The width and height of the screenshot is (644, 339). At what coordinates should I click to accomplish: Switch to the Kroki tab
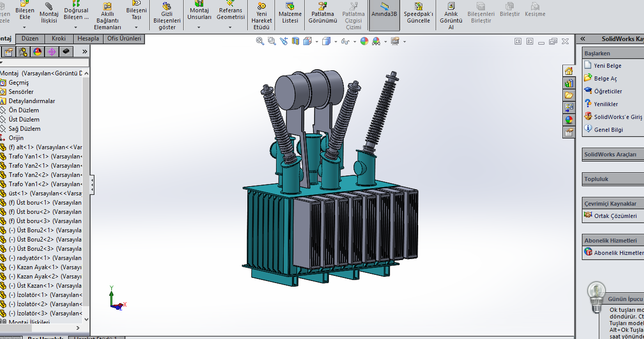click(x=59, y=38)
